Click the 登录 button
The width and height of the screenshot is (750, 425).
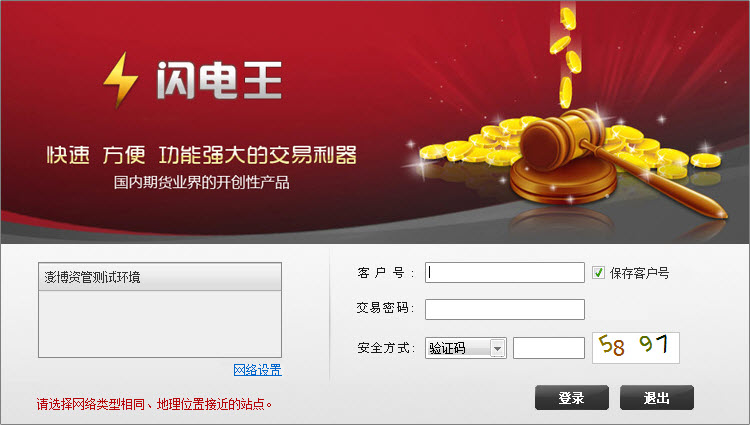[572, 398]
